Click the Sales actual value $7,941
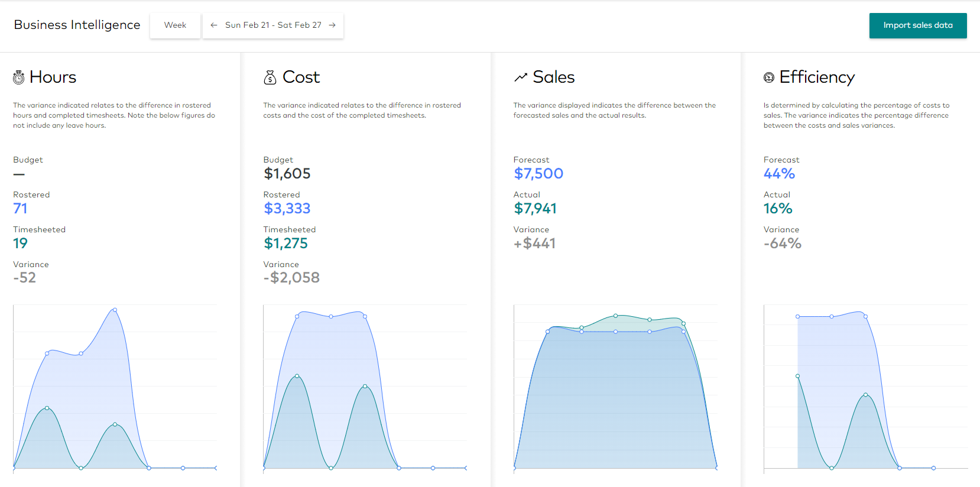Viewport: 980px width, 487px height. click(535, 209)
